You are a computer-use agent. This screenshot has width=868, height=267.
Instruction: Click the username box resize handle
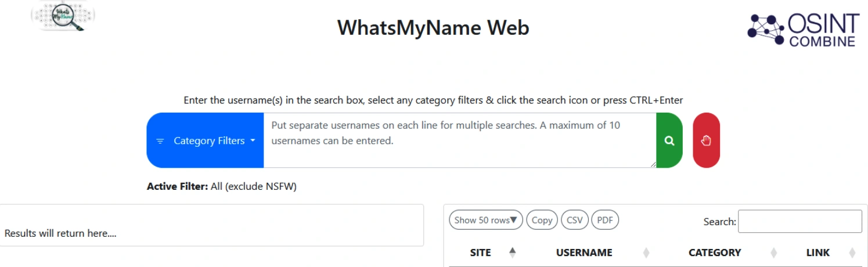point(653,164)
